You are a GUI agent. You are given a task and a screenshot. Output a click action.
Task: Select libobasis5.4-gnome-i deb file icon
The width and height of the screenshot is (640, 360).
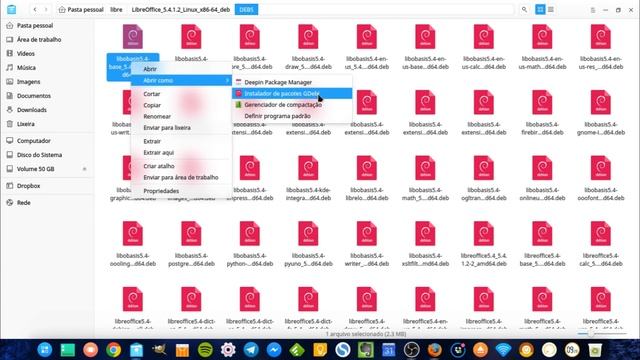pyautogui.click(x=600, y=102)
